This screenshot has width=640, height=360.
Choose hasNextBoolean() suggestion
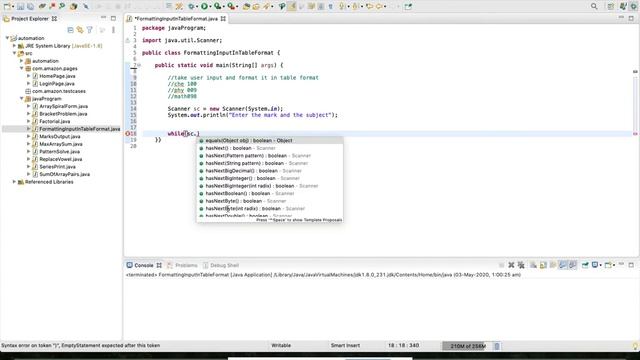point(269,193)
